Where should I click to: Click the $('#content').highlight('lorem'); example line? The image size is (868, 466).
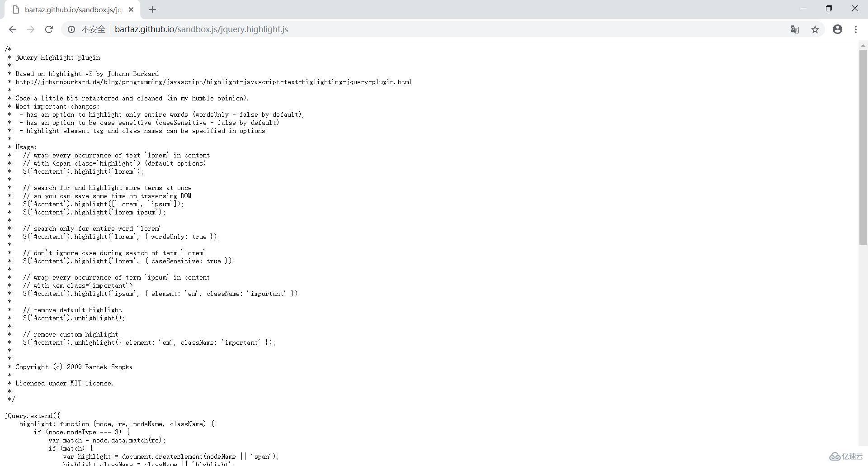point(83,171)
